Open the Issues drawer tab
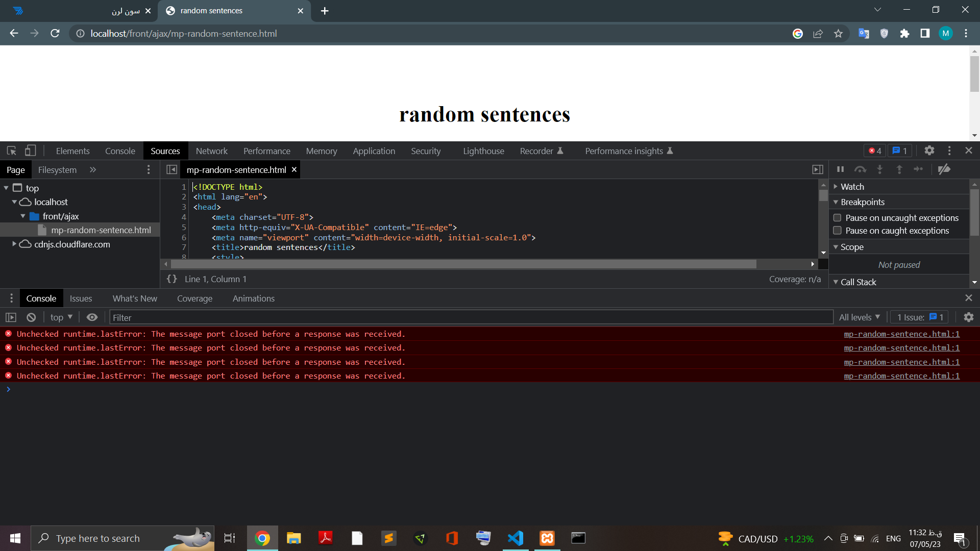The width and height of the screenshot is (980, 551). click(x=81, y=298)
